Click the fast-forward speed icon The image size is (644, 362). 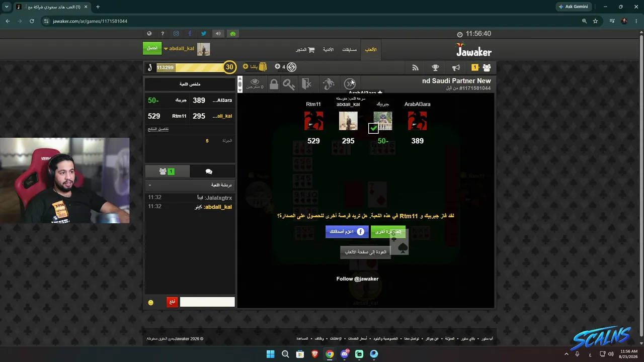coord(350,84)
